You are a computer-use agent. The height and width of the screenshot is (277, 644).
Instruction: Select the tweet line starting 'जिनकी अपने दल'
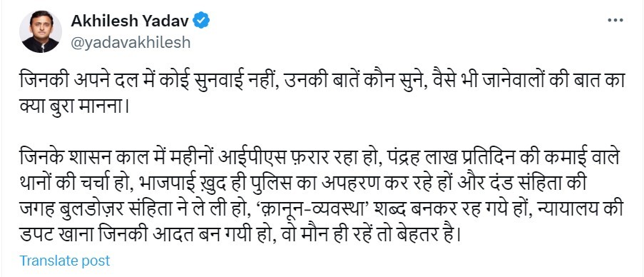click(x=322, y=80)
